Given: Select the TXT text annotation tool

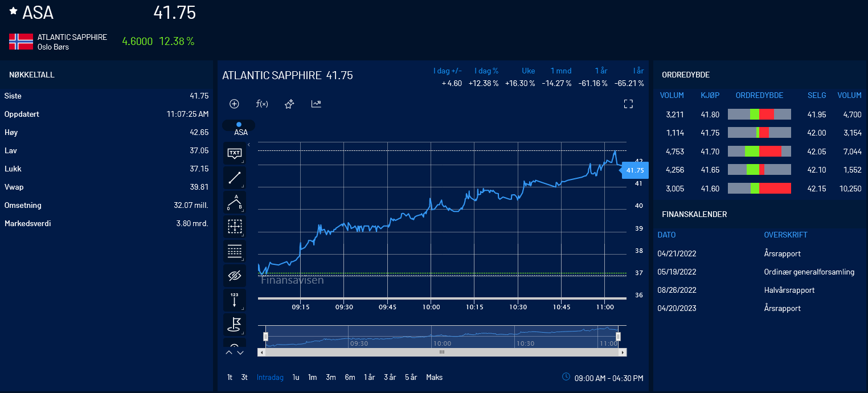Looking at the screenshot, I should click(x=235, y=153).
